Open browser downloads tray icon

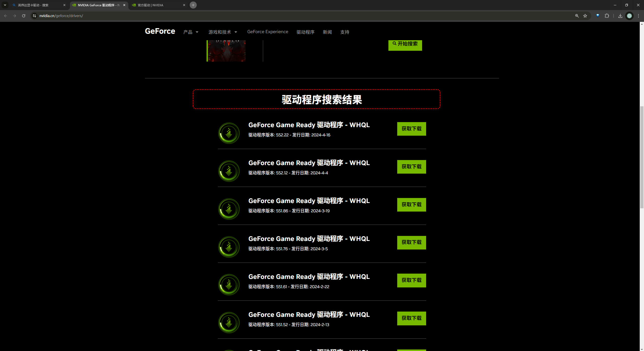(620, 16)
